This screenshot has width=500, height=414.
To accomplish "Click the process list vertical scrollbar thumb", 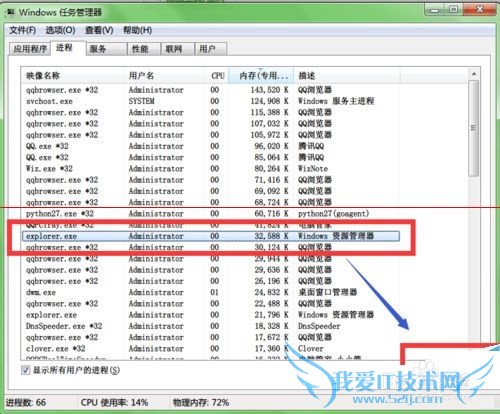I will tap(474, 128).
